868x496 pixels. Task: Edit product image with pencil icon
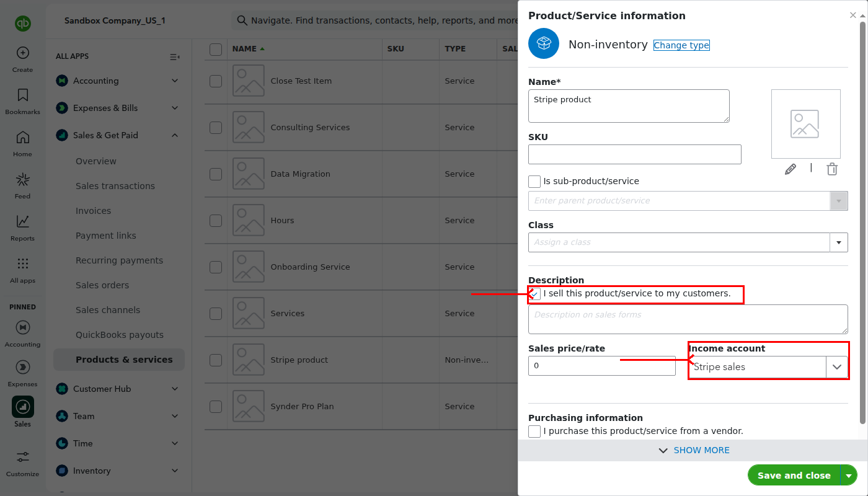pyautogui.click(x=790, y=169)
